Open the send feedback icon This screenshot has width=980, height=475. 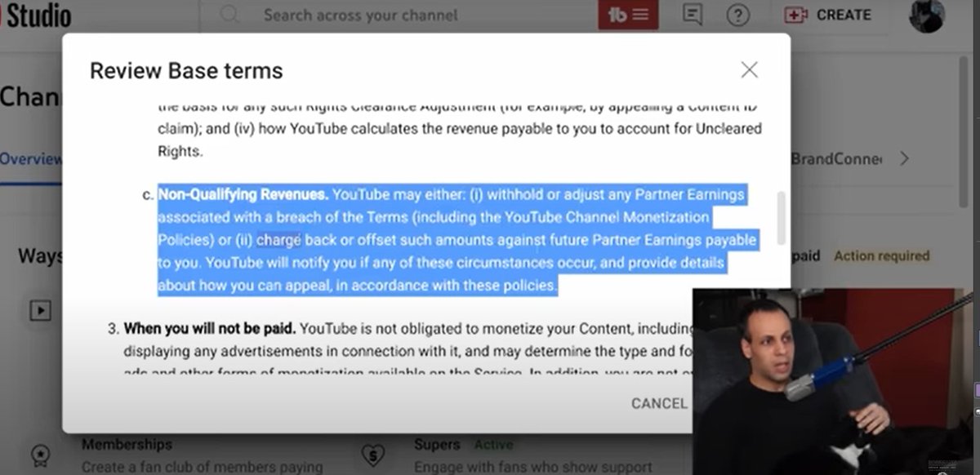click(x=693, y=15)
